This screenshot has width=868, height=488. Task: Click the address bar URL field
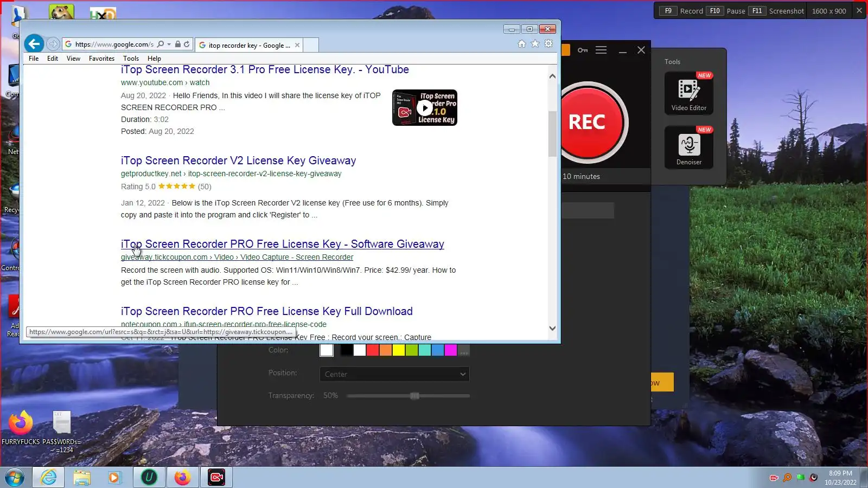pyautogui.click(x=114, y=44)
